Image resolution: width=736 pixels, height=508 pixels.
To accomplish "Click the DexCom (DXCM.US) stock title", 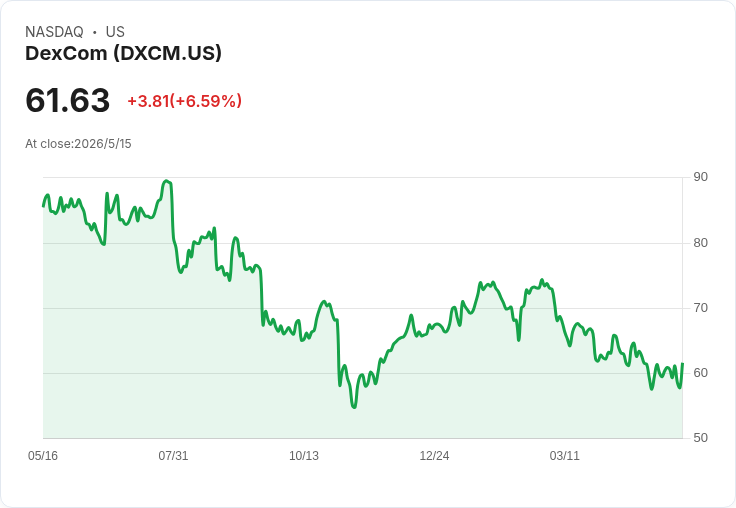I will (x=123, y=54).
